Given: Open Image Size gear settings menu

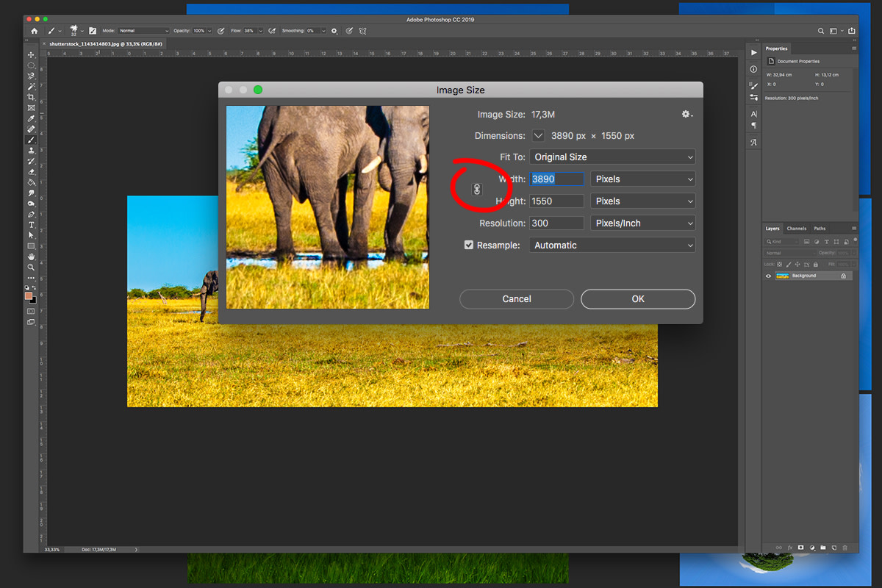Looking at the screenshot, I should point(686,114).
